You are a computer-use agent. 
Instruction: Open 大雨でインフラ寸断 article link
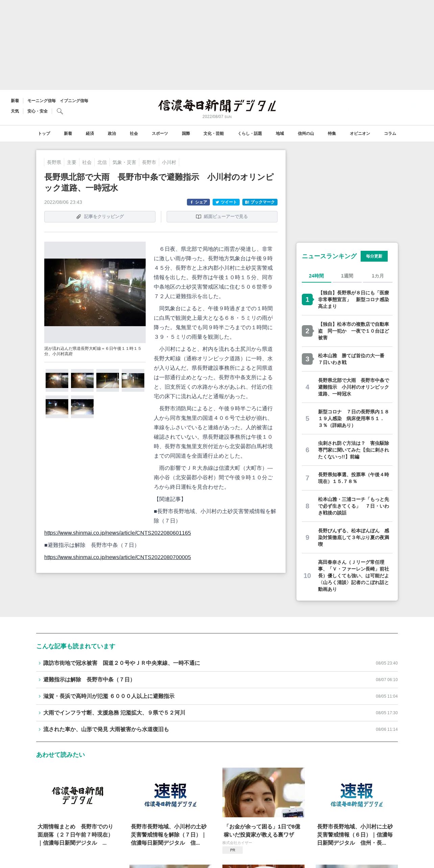click(114, 713)
